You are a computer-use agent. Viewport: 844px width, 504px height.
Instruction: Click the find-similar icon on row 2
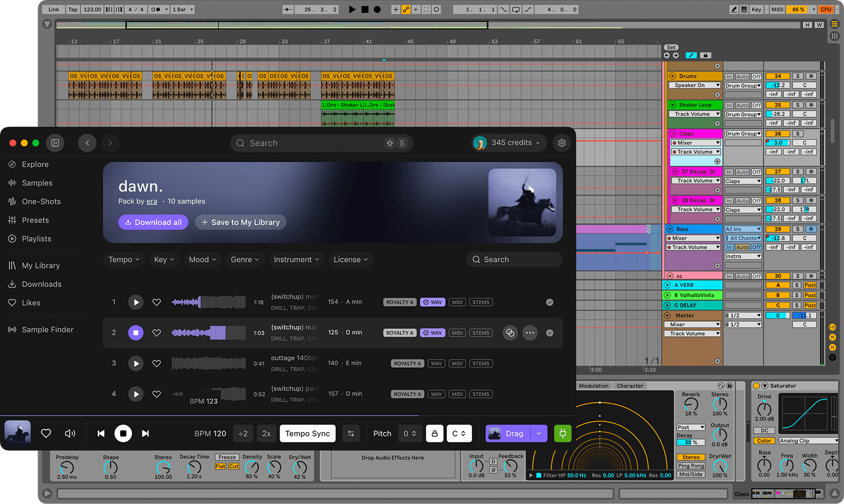click(x=510, y=333)
